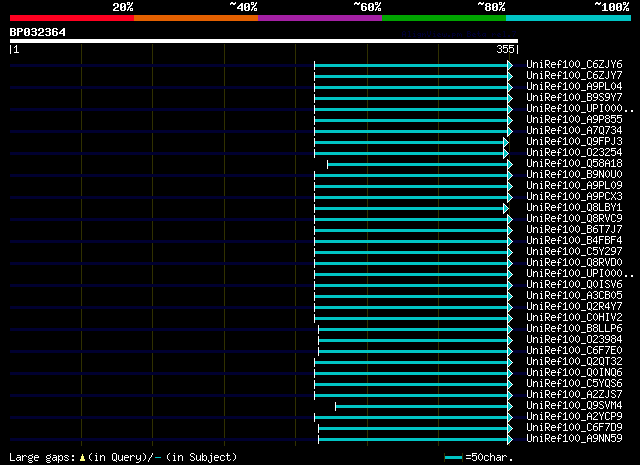Viewport: 640px width, 465px height.
Task: Click the orange ~40% identity color segment
Action: tap(196, 18)
